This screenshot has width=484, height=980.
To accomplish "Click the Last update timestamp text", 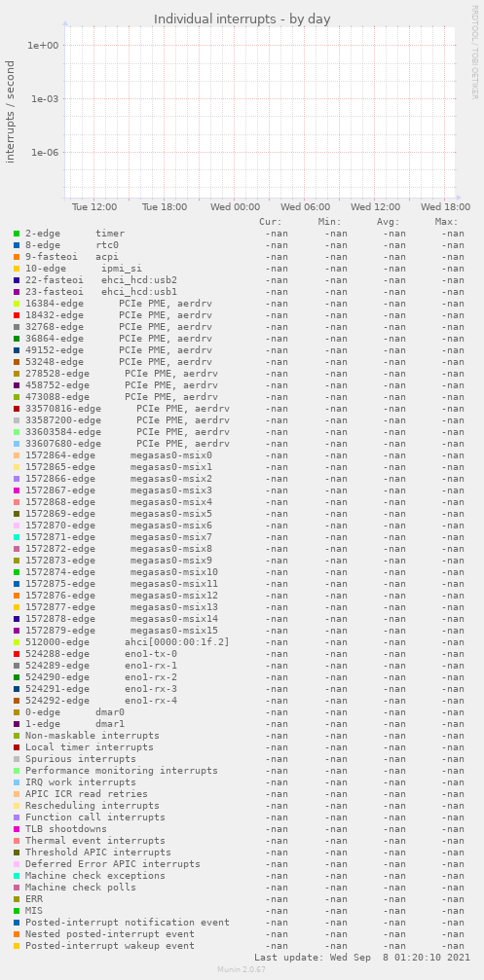I will tap(359, 958).
